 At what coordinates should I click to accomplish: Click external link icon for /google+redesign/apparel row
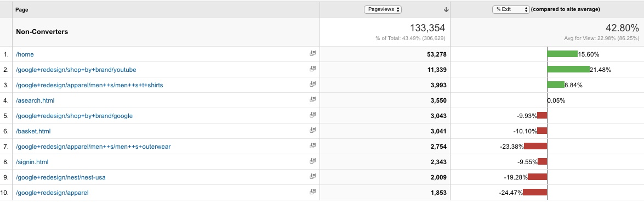pos(312,192)
